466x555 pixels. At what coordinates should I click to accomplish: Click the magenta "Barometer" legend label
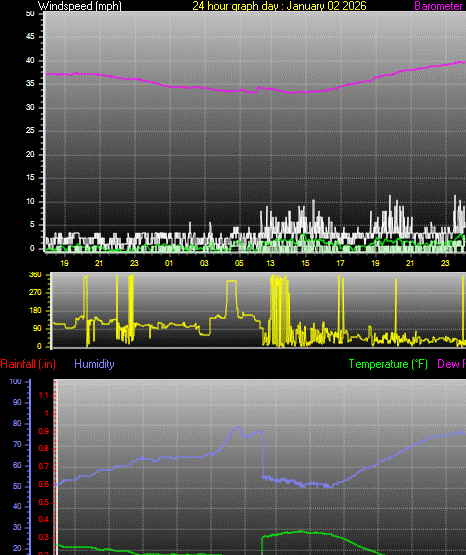(438, 6)
